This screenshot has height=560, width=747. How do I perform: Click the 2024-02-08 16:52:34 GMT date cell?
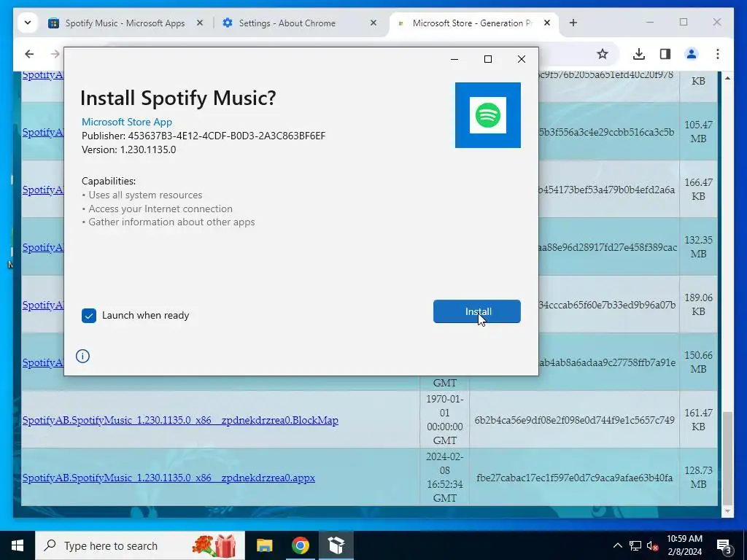[x=444, y=477]
